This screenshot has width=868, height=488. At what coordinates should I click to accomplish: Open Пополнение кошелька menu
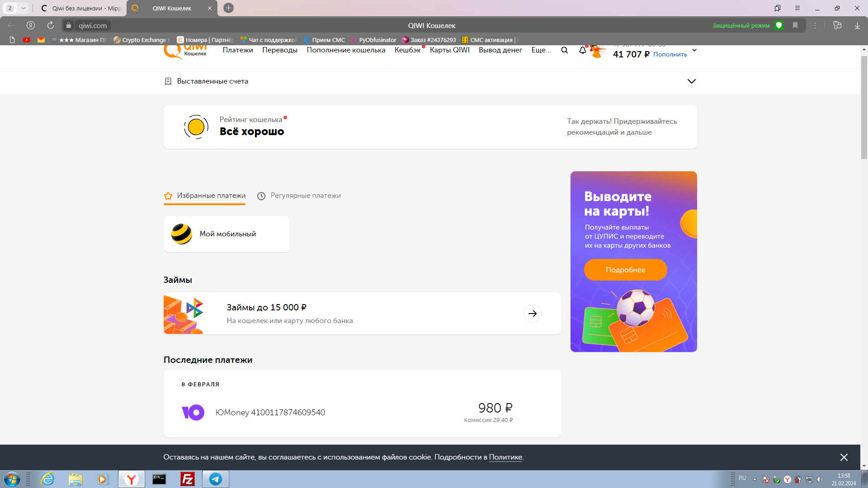click(x=346, y=50)
